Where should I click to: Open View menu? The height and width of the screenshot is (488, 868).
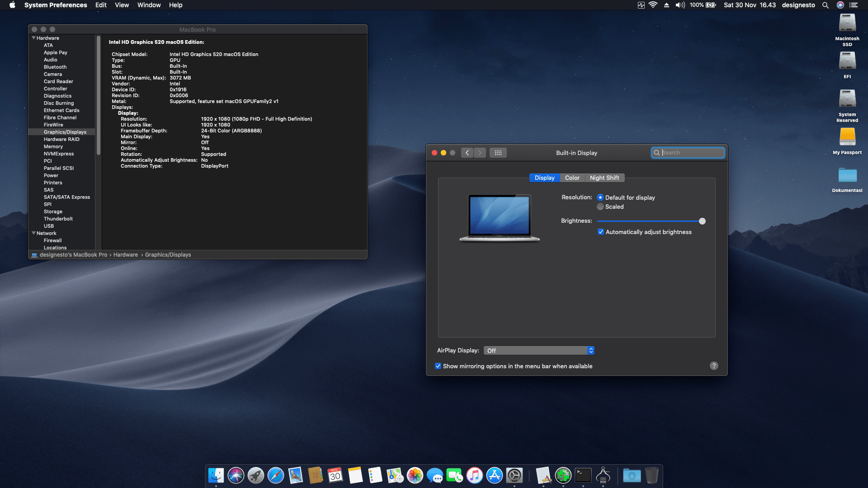pos(122,5)
